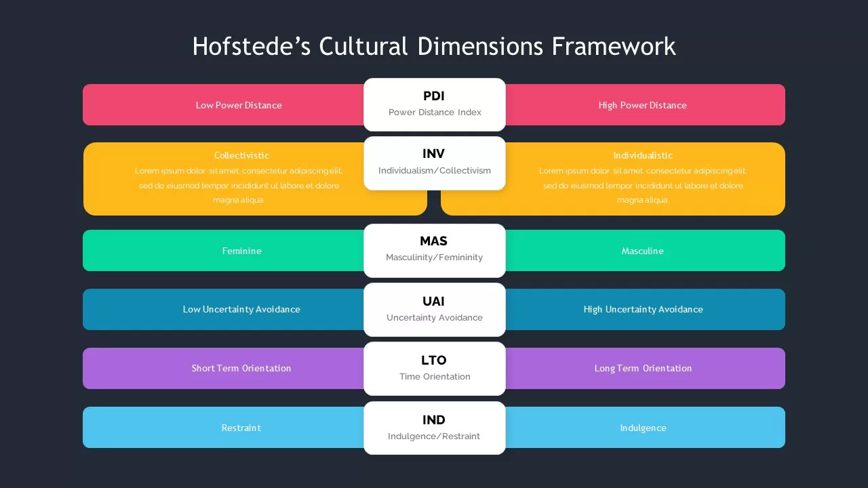Select the UAI heading
This screenshot has height=488, width=868.
click(x=434, y=302)
